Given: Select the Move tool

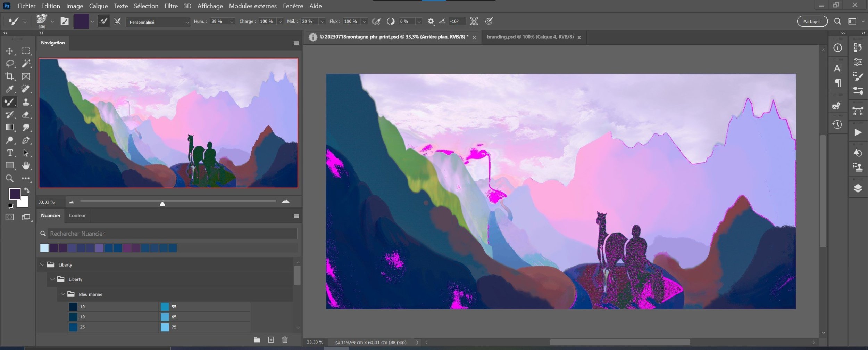Looking at the screenshot, I should pos(9,51).
